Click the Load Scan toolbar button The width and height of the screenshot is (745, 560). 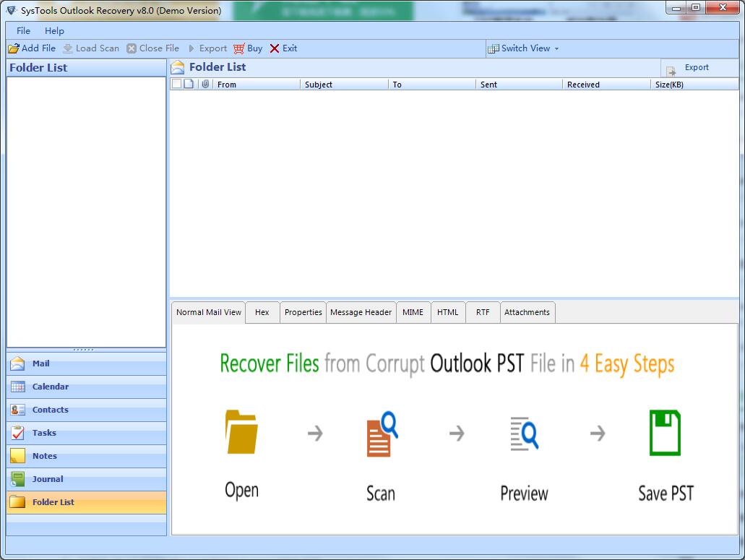point(91,48)
